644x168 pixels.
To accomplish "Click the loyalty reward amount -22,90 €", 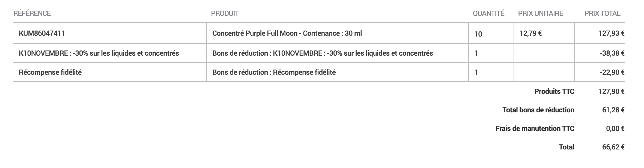I will 612,72.
